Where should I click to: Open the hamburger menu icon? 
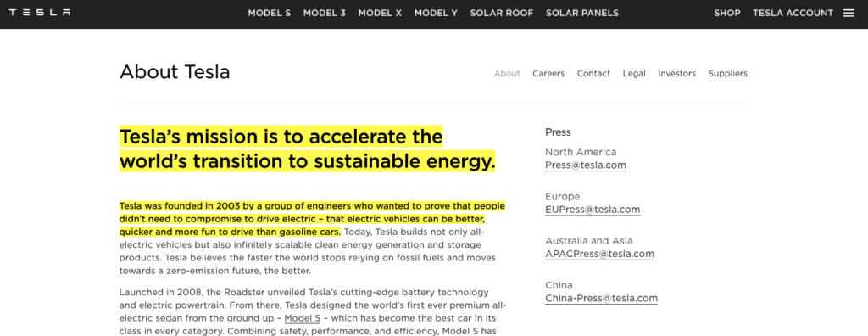849,13
